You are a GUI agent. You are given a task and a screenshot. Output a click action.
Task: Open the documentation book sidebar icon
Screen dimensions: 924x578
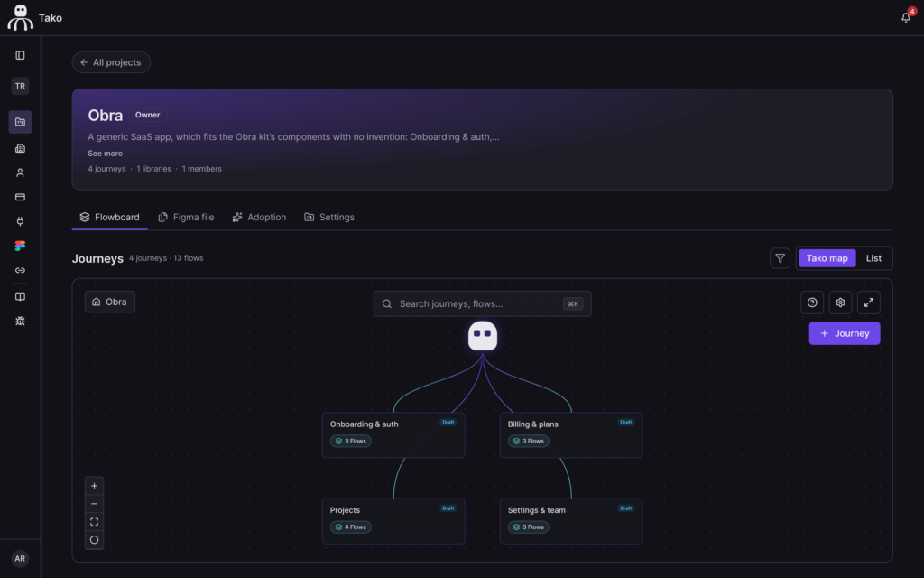(20, 296)
